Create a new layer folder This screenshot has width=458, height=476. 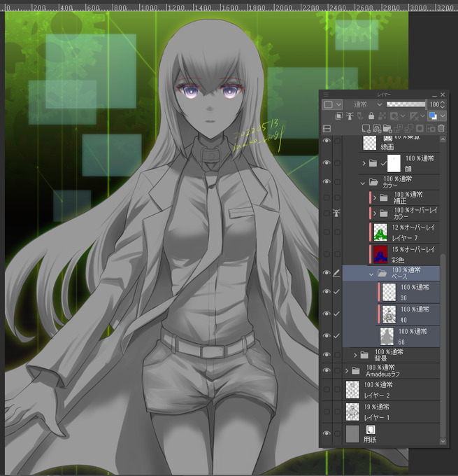click(x=387, y=128)
